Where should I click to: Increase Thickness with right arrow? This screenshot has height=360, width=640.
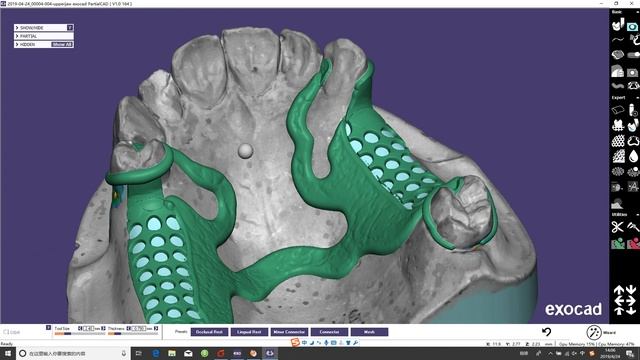(x=156, y=328)
